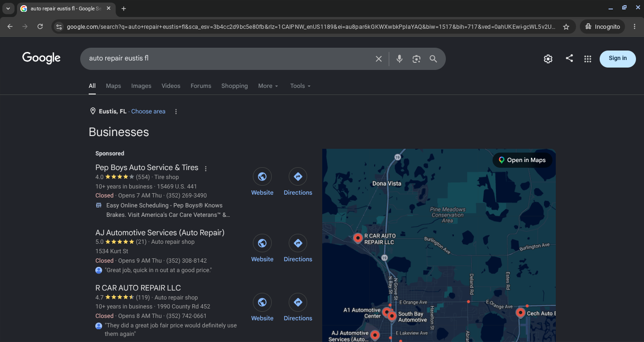
Task: Click the Pep Boys Directions icon
Action: coord(298,177)
